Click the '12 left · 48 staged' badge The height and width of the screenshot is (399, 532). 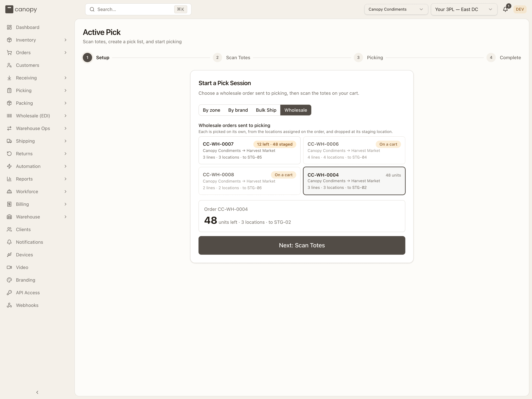point(275,144)
